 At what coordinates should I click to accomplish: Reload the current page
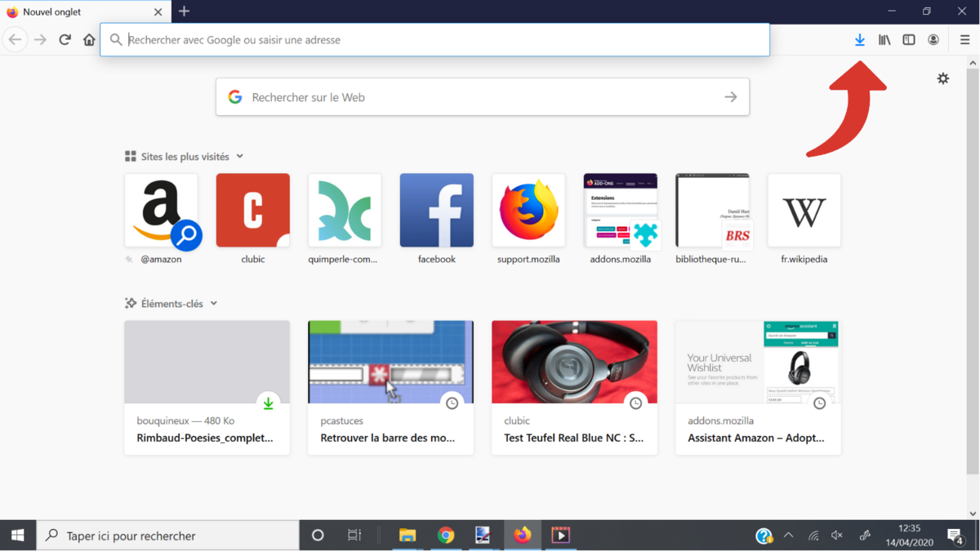pos(65,40)
